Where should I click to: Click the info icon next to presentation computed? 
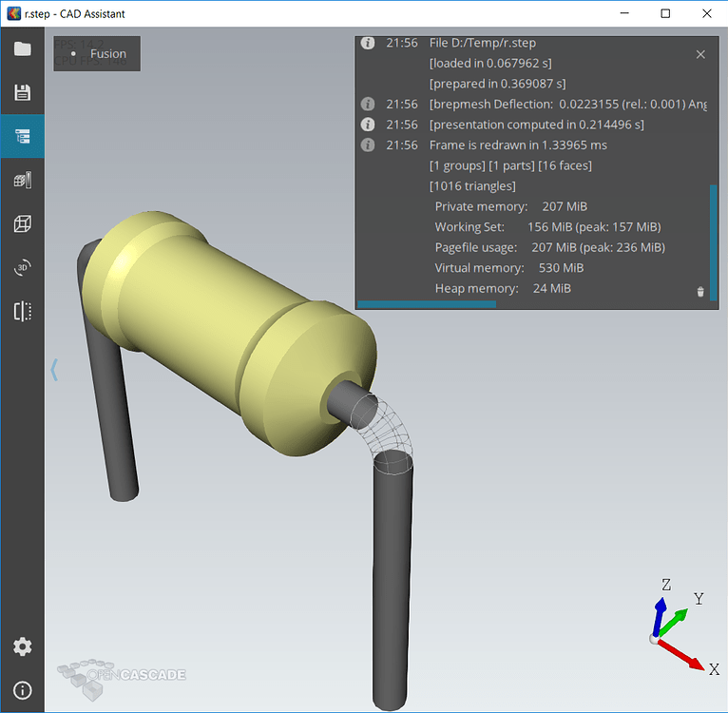(x=368, y=125)
